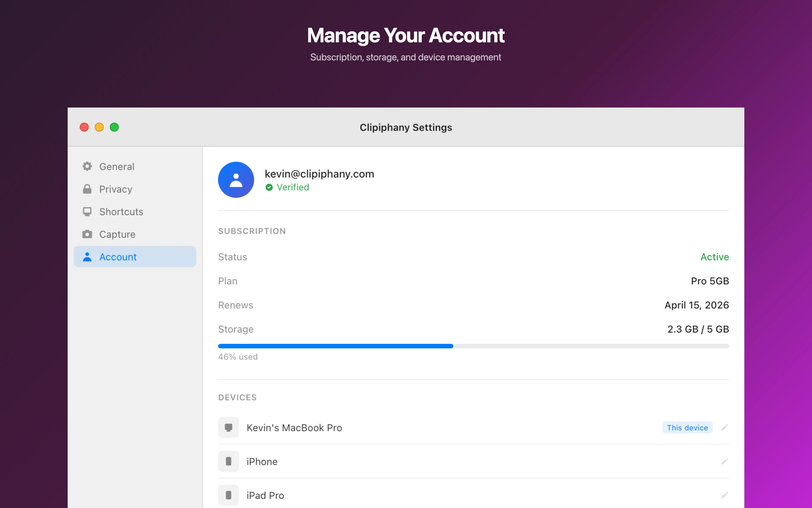812x508 pixels.
Task: Click the Storage label
Action: point(236,329)
